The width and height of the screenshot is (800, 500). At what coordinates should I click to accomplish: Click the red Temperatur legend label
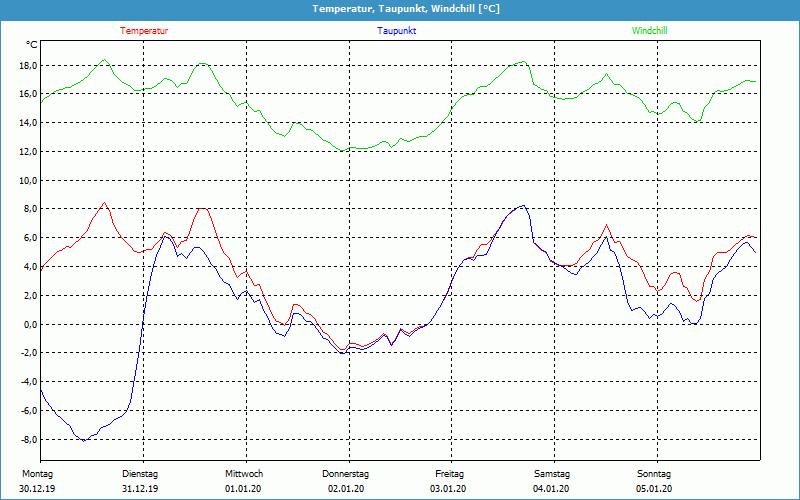coord(144,31)
